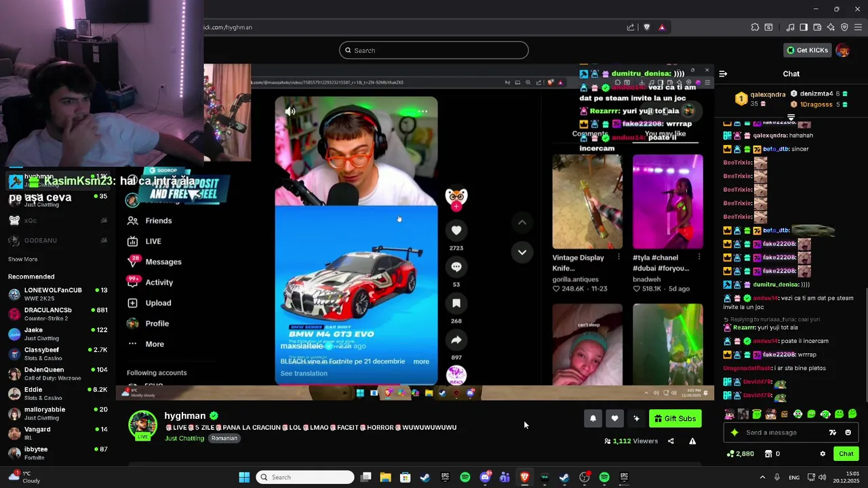Image resolution: width=868 pixels, height=488 pixels.
Task: Open the Kick user profile avatar menu
Action: point(843,50)
